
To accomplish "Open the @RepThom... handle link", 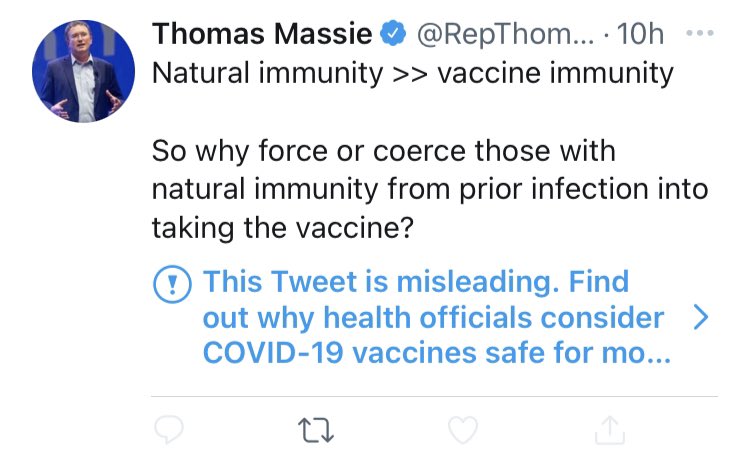I will point(506,34).
